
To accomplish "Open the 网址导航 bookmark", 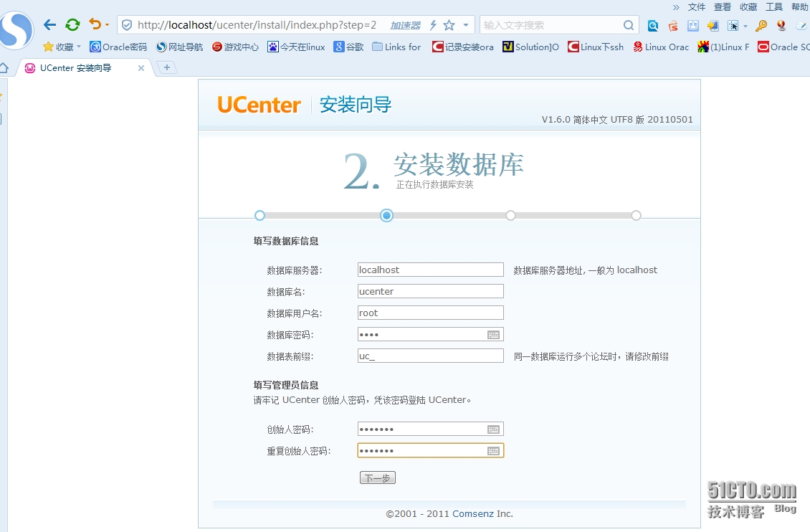I will pos(179,47).
